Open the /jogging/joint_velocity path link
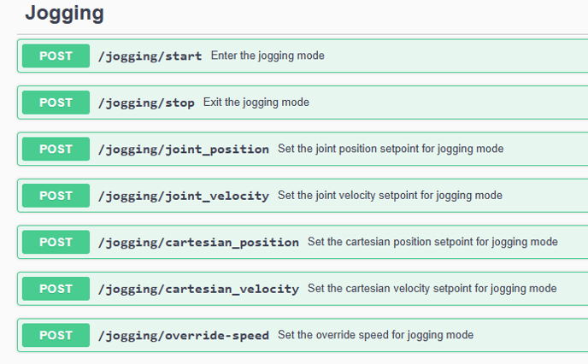Image resolution: width=588 pixels, height=364 pixels. [x=183, y=196]
